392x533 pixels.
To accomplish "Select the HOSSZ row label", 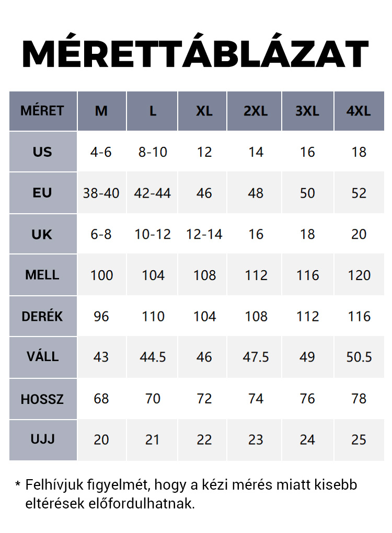I will 43,399.
